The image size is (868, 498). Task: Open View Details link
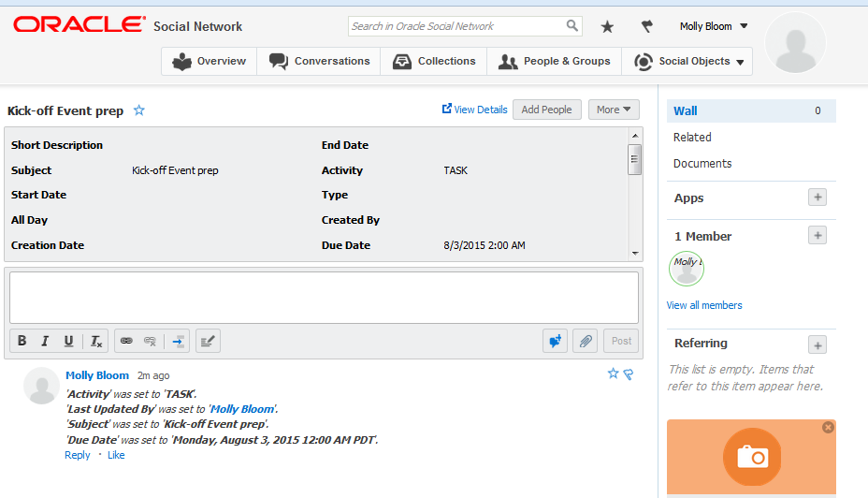[x=474, y=110]
